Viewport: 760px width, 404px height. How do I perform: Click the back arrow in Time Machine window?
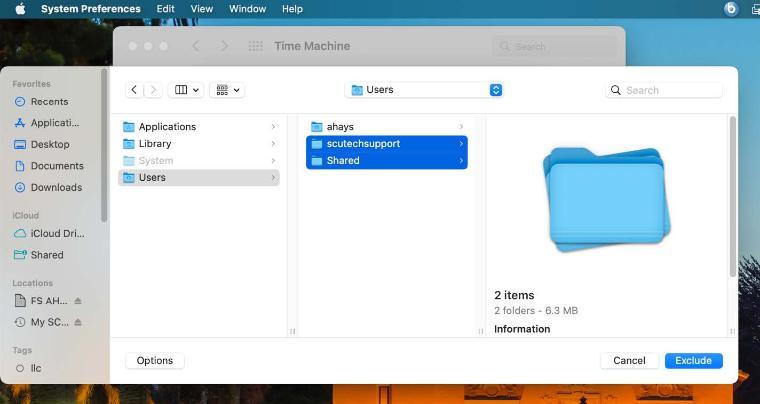(x=196, y=46)
